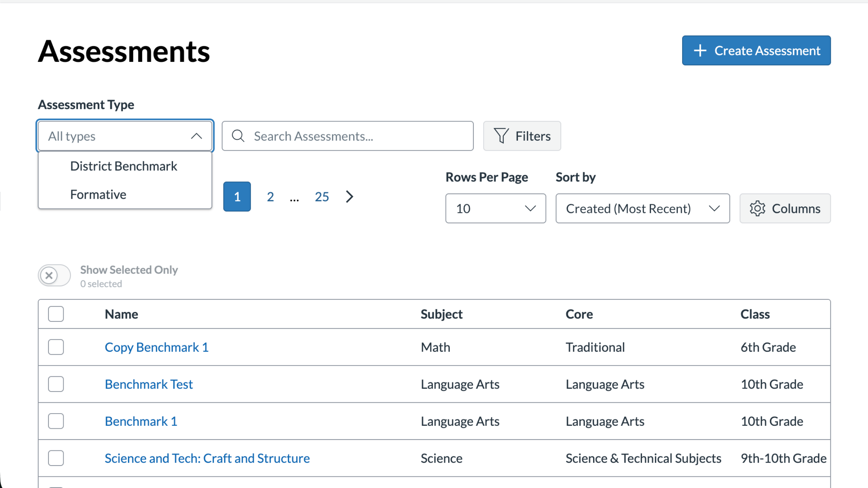Advance with the next page chevron arrow
The height and width of the screenshot is (488, 868).
[x=349, y=197]
